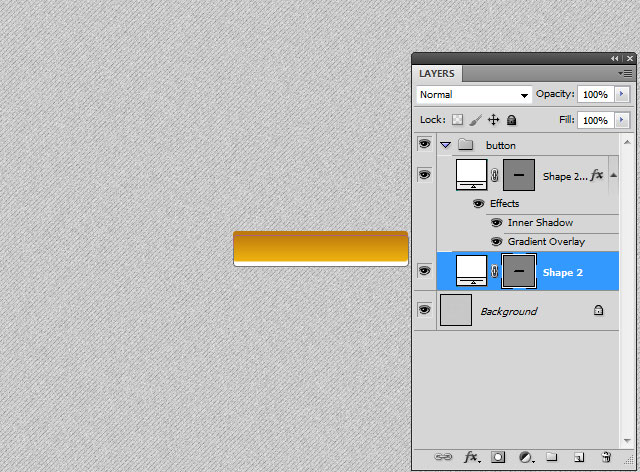This screenshot has height=472, width=640.
Task: Click the Inner Shadow effect label
Action: tap(540, 223)
